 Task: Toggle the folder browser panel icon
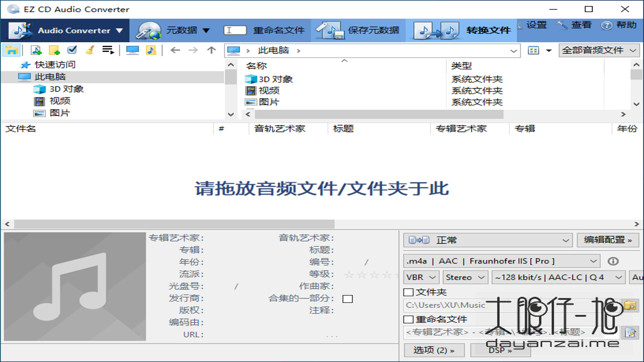(12, 50)
